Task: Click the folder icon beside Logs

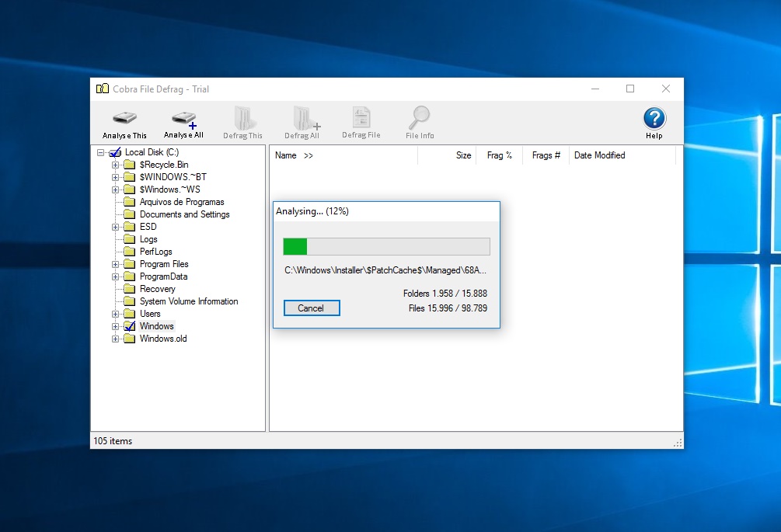Action: click(130, 239)
